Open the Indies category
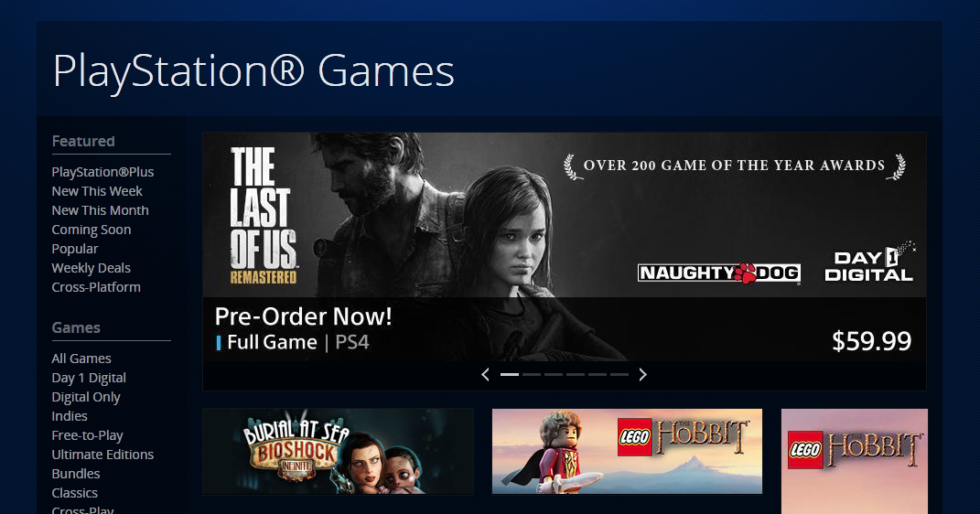Image resolution: width=980 pixels, height=514 pixels. (70, 416)
